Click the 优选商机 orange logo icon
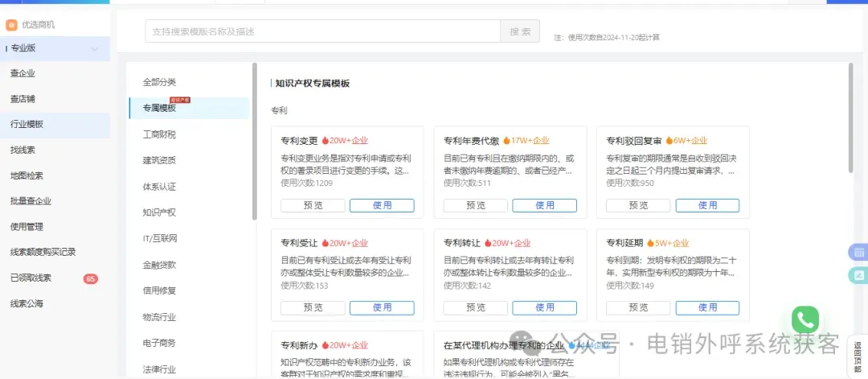Screen dimensions: 868x379 (11, 25)
